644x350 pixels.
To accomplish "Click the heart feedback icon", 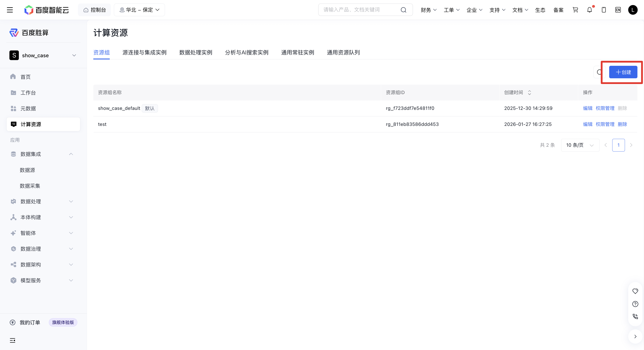I will click(635, 291).
